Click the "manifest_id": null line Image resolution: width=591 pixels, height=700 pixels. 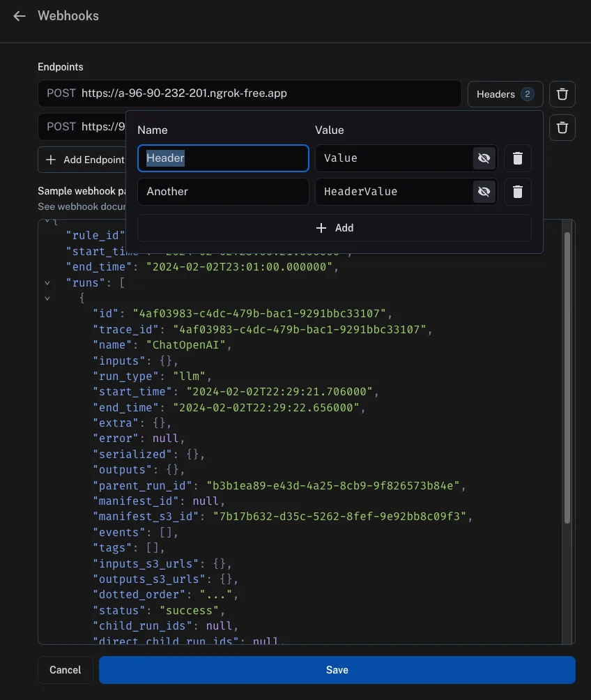159,501
